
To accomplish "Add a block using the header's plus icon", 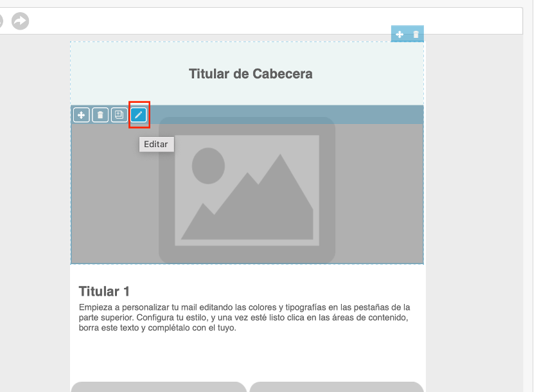I will pos(400,34).
